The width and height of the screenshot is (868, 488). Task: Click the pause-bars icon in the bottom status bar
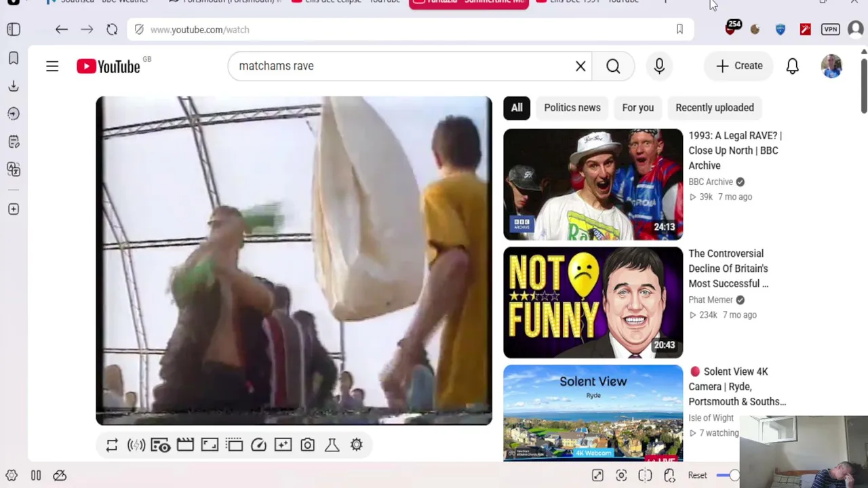coord(36,476)
